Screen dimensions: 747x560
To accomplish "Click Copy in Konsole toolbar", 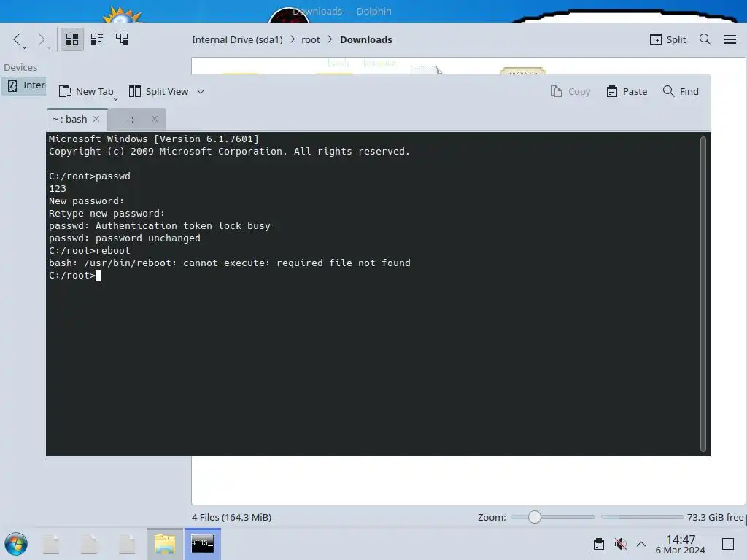I will coord(570,91).
